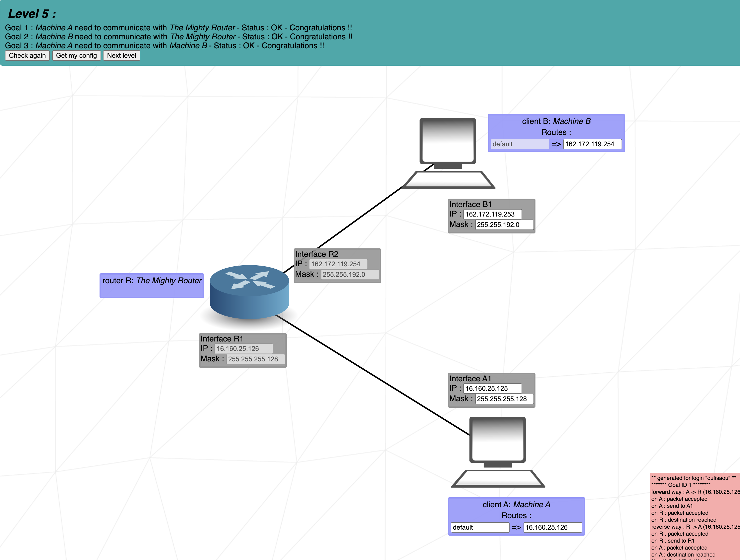Edit Interface A1 IP address field
This screenshot has width=740, height=560.
pyautogui.click(x=492, y=388)
